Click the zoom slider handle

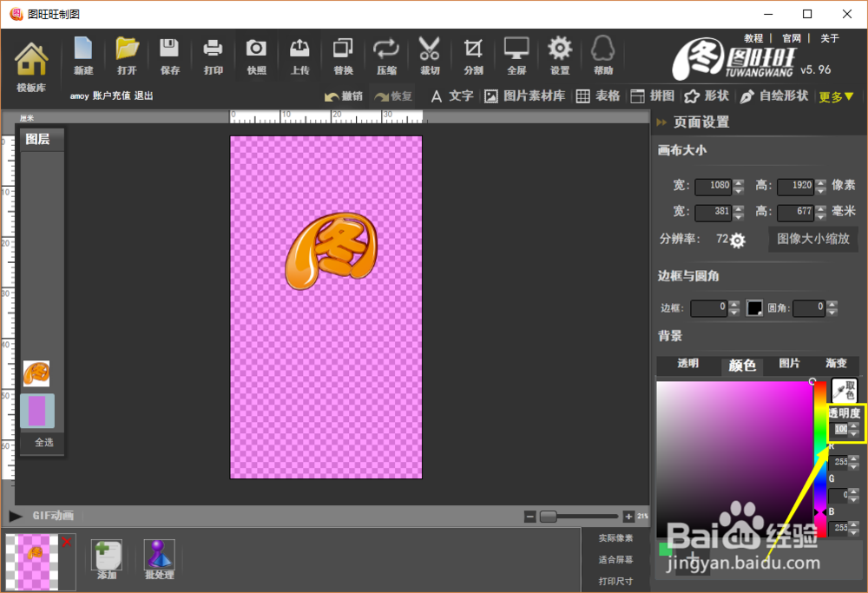coord(548,517)
